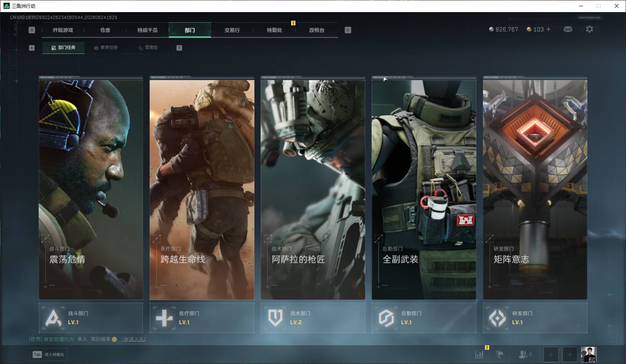
Task: Click the 战斗部门 LV.1 emblem icon
Action: pyautogui.click(x=54, y=318)
